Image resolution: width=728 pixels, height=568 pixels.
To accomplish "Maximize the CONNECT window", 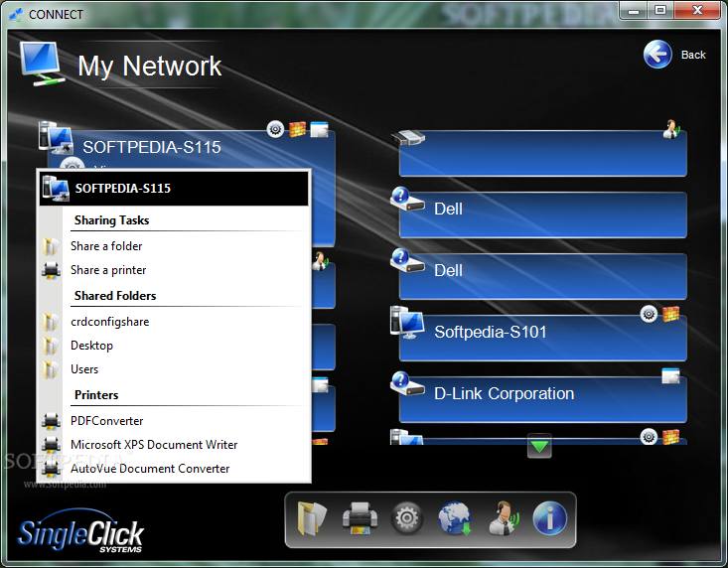I will (x=660, y=10).
